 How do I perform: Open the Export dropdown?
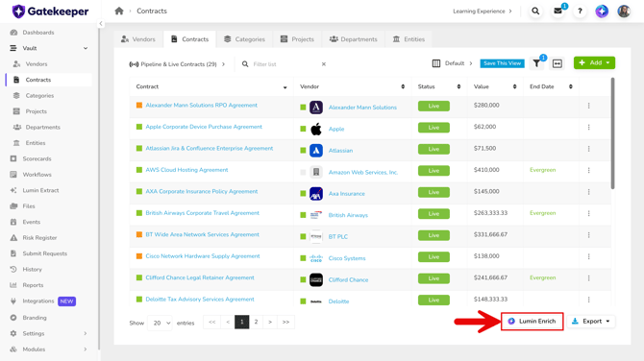tap(591, 322)
